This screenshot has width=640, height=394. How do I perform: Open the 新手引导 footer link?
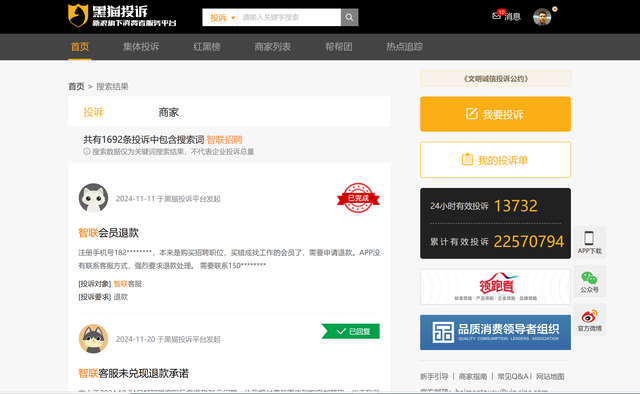pos(434,376)
